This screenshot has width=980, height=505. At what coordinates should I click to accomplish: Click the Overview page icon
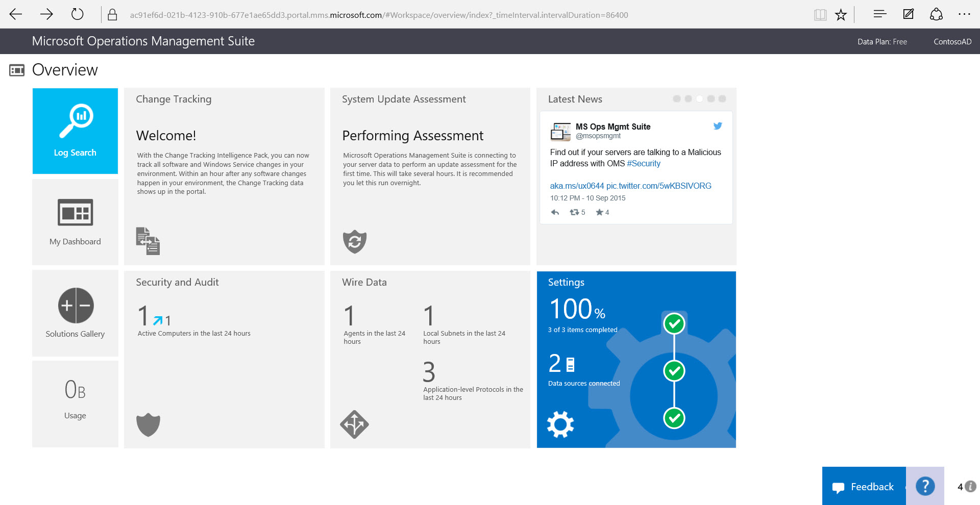tap(17, 70)
